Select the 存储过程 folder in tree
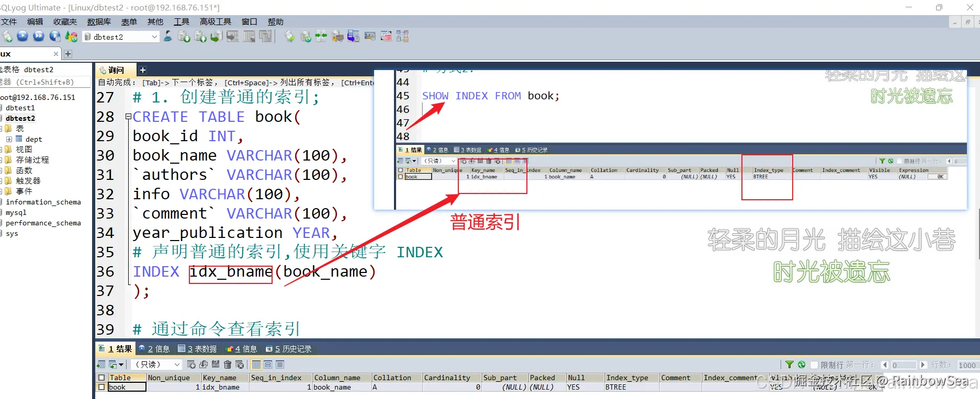Screen dimensions: 980x399 [32, 159]
